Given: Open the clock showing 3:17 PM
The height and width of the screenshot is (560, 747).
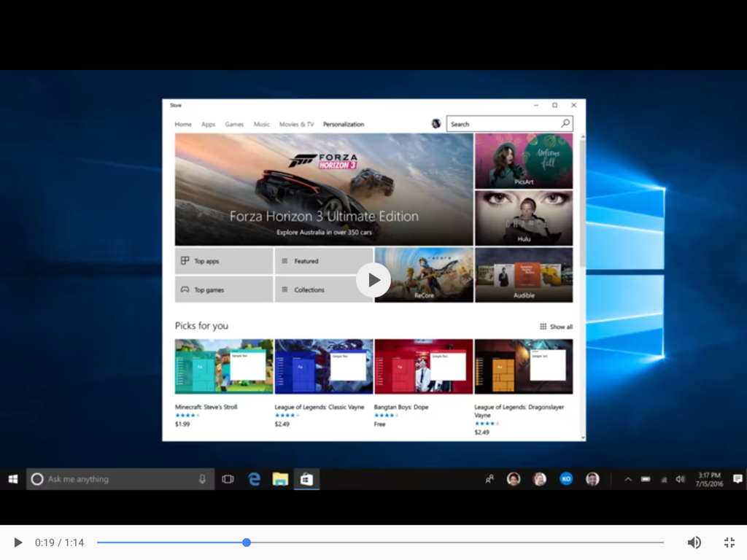Looking at the screenshot, I should click(x=709, y=479).
